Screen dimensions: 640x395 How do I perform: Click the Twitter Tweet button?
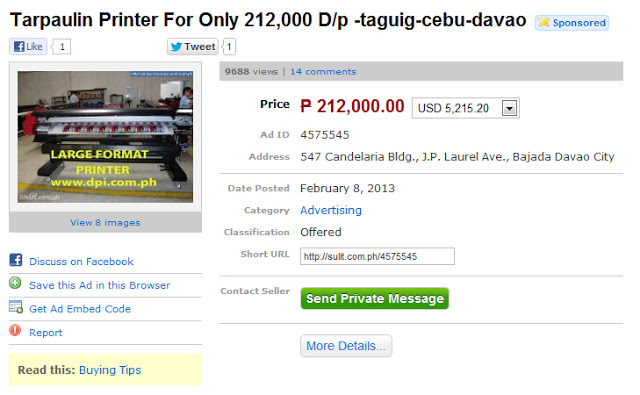[x=193, y=47]
